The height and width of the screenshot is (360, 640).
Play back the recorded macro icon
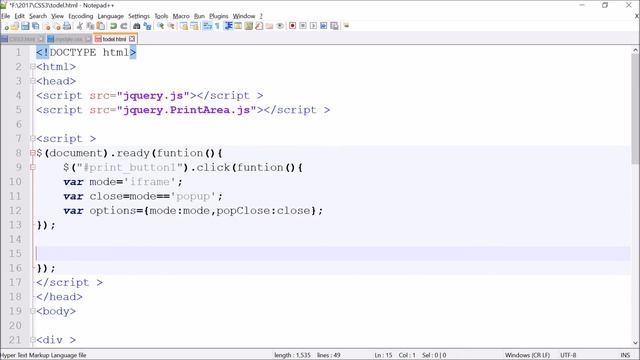[313, 26]
